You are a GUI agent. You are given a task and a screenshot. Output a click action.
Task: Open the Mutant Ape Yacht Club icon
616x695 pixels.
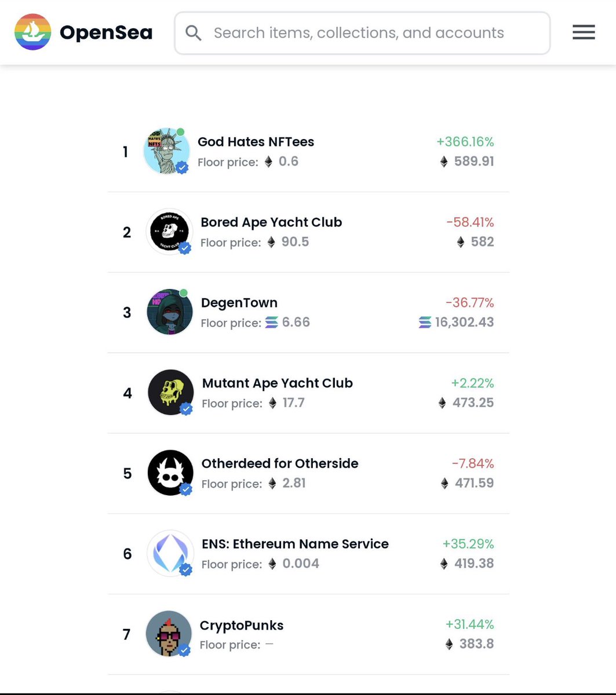click(x=170, y=393)
